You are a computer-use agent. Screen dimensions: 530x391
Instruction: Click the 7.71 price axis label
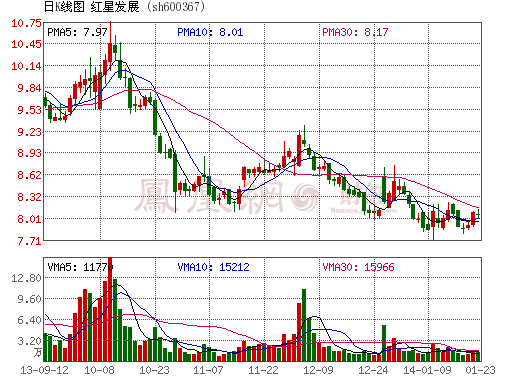(x=29, y=241)
